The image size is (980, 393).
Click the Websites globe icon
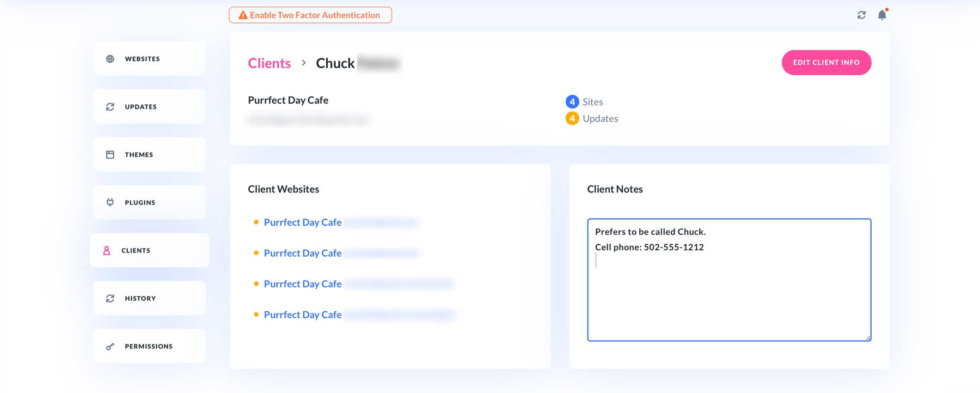pos(110,59)
